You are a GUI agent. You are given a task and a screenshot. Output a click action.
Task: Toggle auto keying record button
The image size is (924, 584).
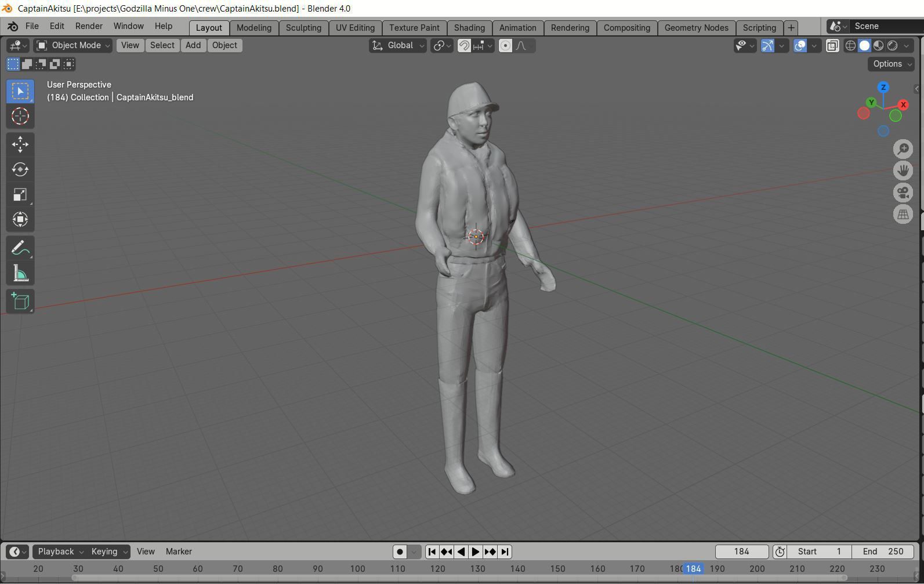coord(400,552)
